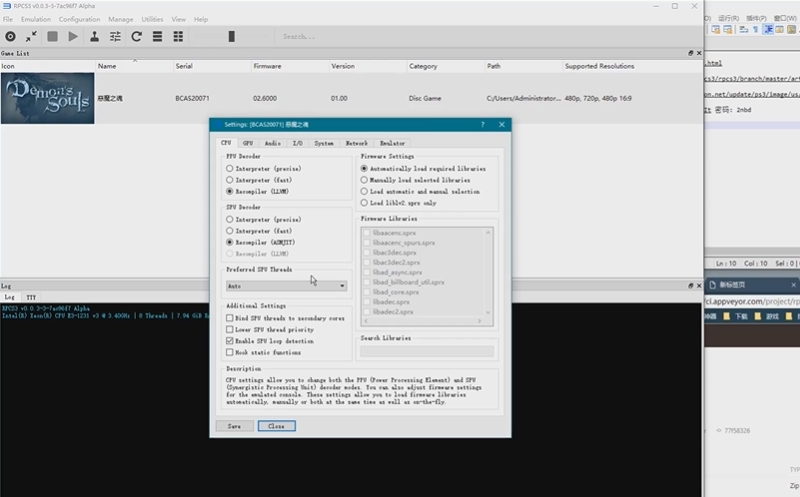Adjust the icon size slider in toolbar
Viewport: 800px width, 497px height.
tap(232, 36)
